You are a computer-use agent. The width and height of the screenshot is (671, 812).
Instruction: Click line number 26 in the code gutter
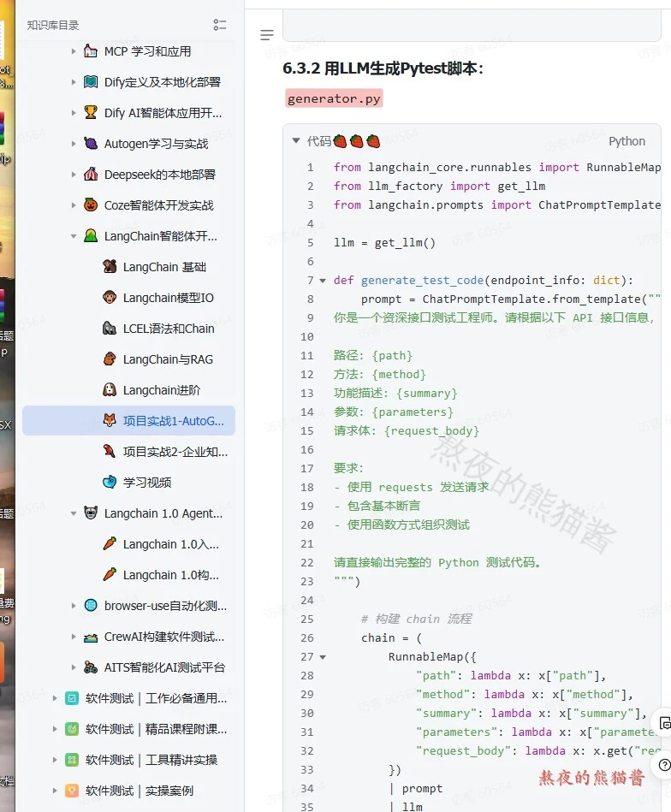click(306, 638)
